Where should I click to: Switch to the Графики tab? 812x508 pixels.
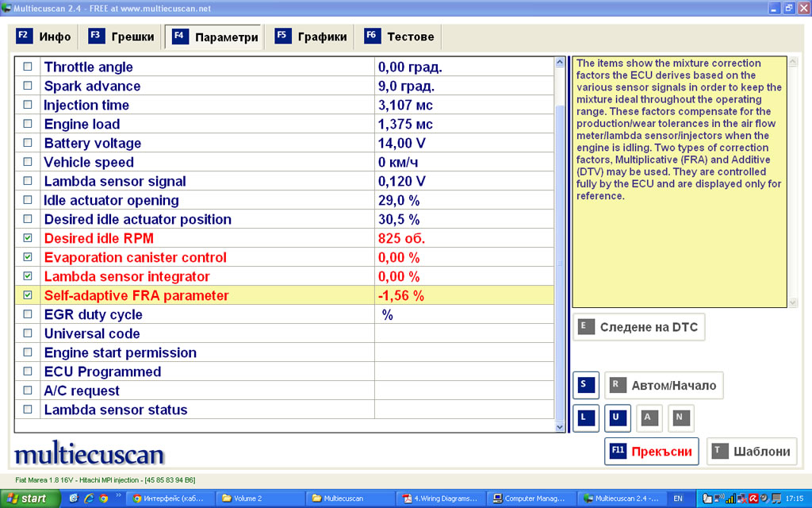[311, 37]
